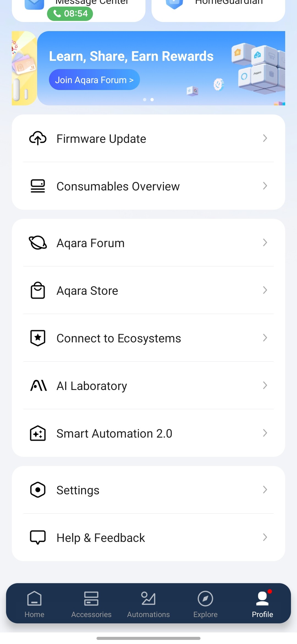
Task: Tap the Smart Automation 2.0 icon
Action: [x=38, y=433]
